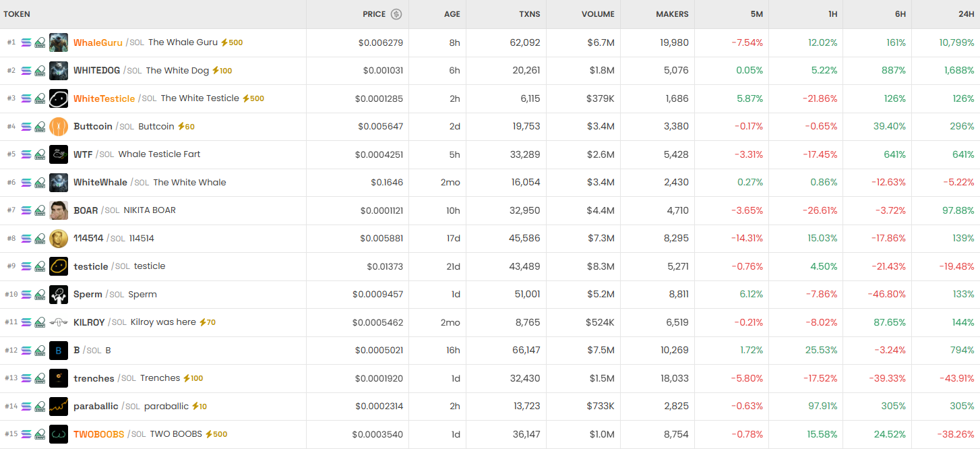
Task: Sort tokens by 24H change header
Action: pyautogui.click(x=966, y=14)
